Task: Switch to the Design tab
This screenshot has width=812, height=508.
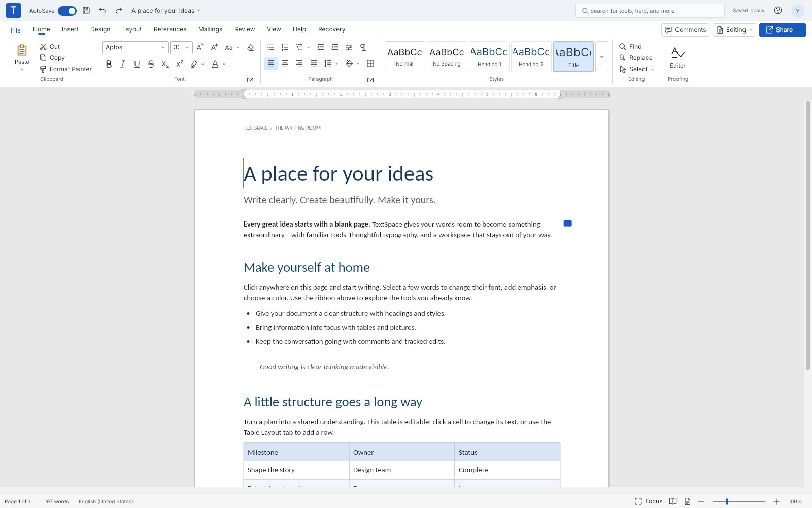Action: pyautogui.click(x=100, y=29)
